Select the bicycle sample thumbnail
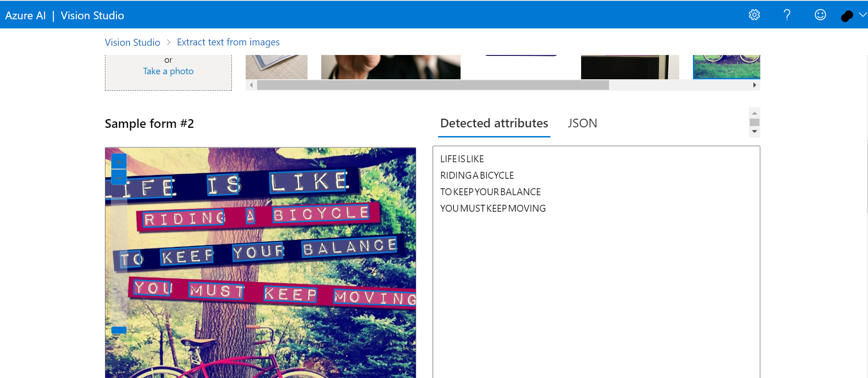This screenshot has height=378, width=868. pos(726,67)
